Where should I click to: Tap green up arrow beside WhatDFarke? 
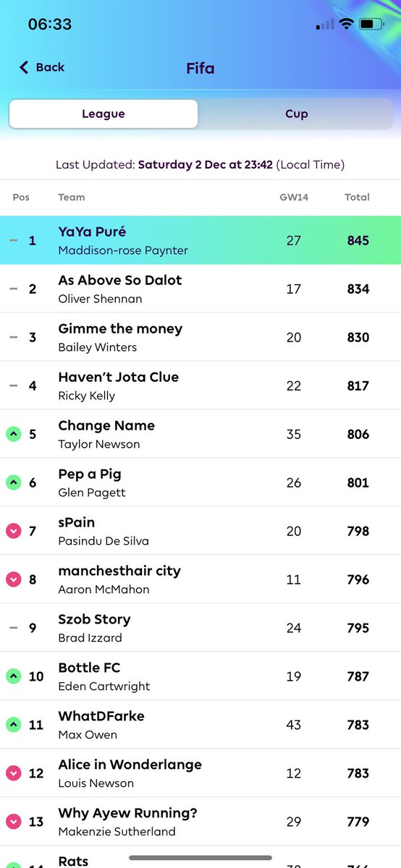pyautogui.click(x=13, y=725)
